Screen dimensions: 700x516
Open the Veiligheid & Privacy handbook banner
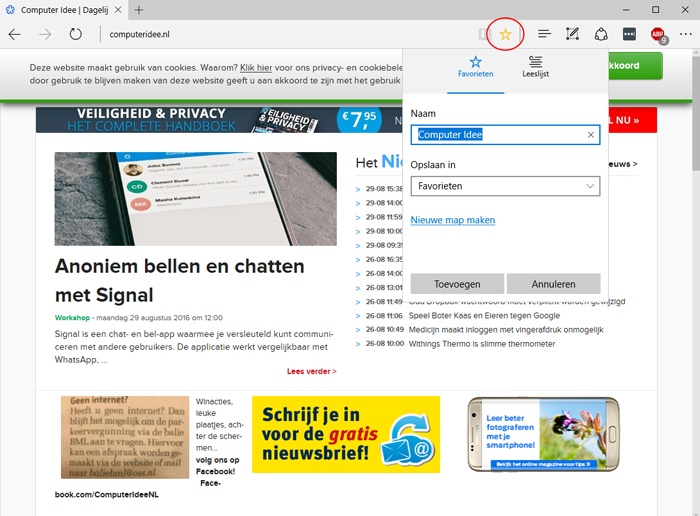click(x=219, y=120)
